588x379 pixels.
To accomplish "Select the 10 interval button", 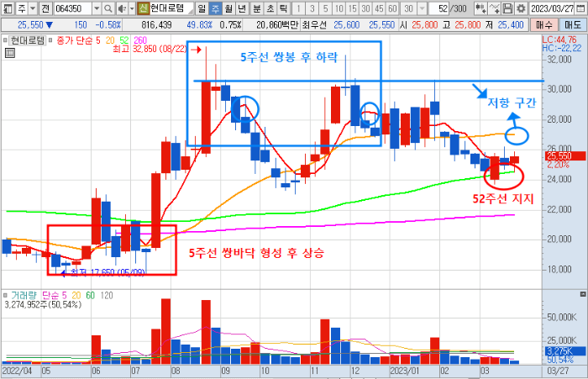I will coord(339,8).
